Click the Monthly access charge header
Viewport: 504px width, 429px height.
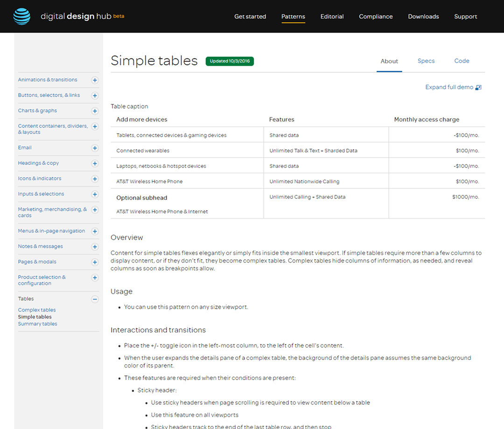click(x=427, y=119)
